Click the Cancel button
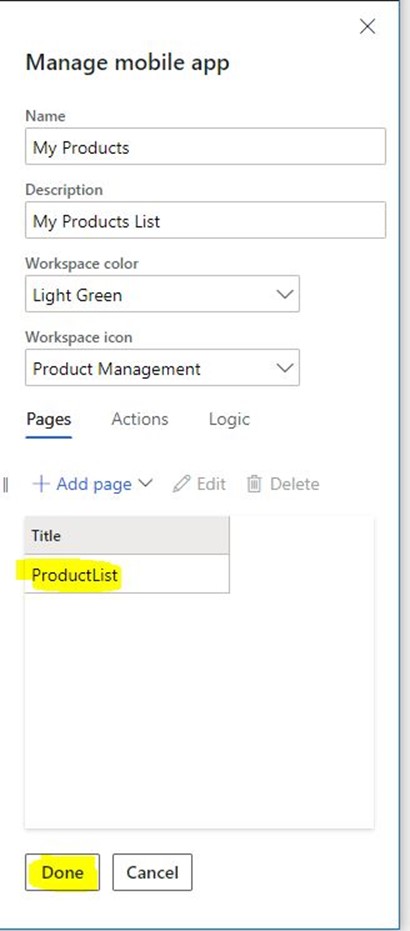This screenshot has width=410, height=931. pyautogui.click(x=152, y=872)
